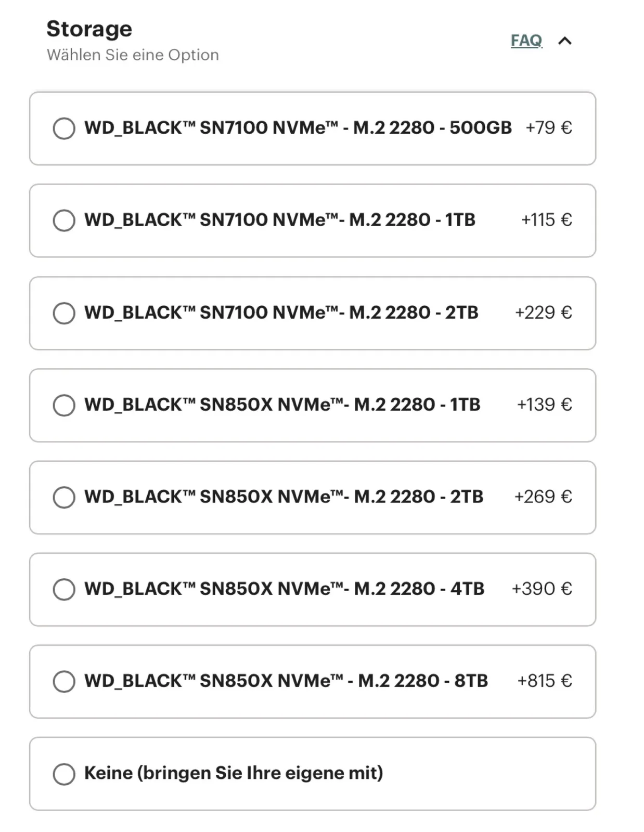Open the storage FAQ link
This screenshot has width=644, height=832.
coord(526,41)
